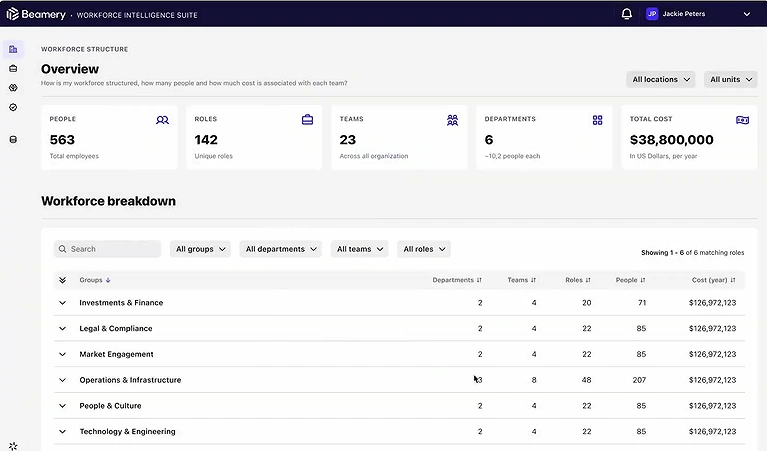The height and width of the screenshot is (451, 767).
Task: Open the All locations dropdown
Action: coord(661,80)
